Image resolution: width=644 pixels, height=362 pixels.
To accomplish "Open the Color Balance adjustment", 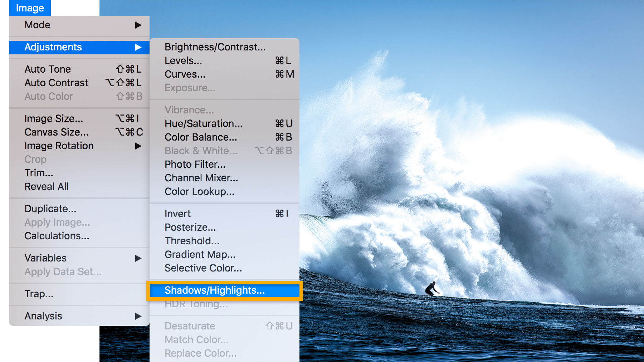I will [x=200, y=137].
